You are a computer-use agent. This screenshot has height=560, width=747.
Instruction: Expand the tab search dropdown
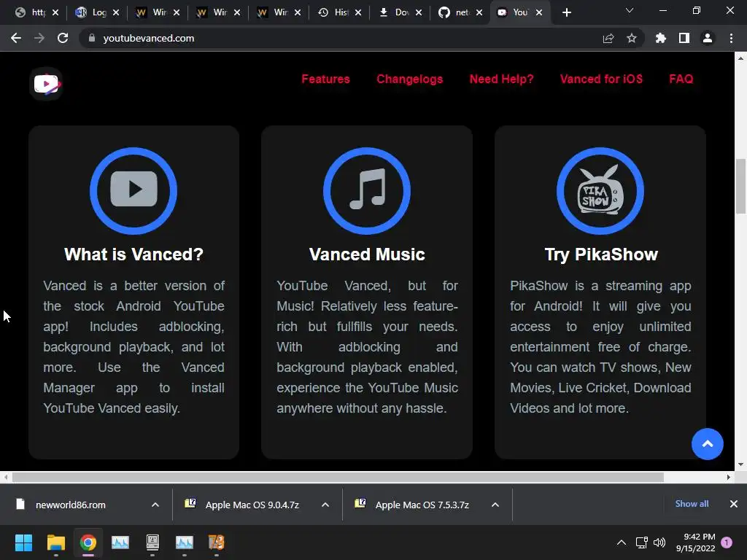point(630,10)
